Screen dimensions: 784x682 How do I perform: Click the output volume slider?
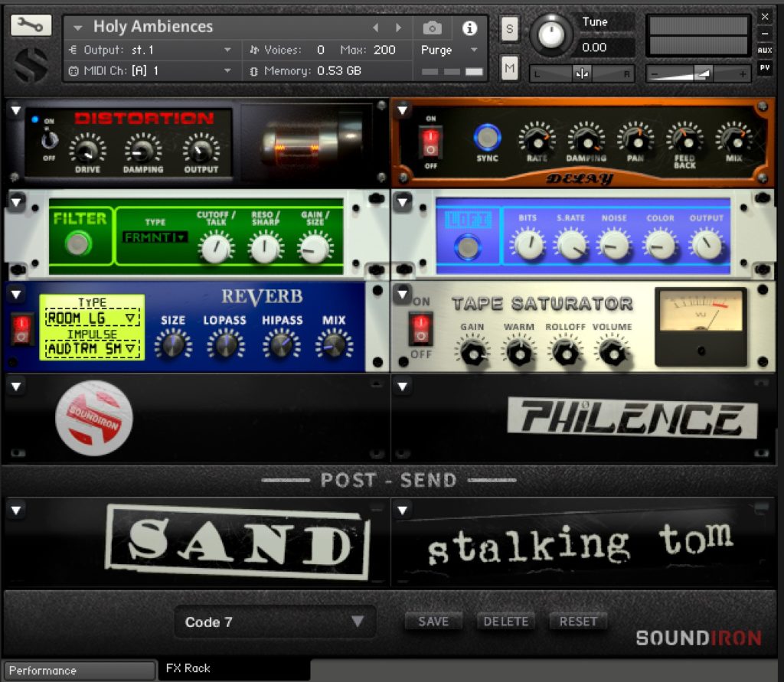point(698,74)
